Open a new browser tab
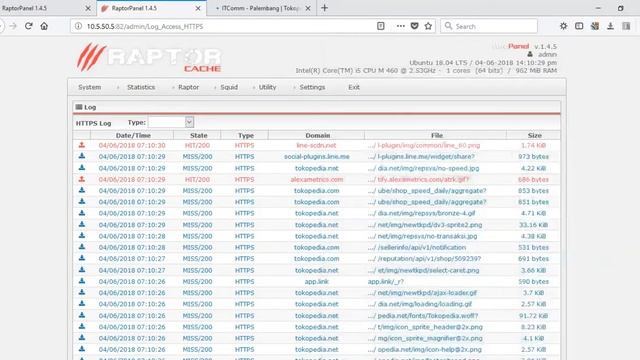Image resolution: width=640 pixels, height=360 pixels. tap(324, 8)
